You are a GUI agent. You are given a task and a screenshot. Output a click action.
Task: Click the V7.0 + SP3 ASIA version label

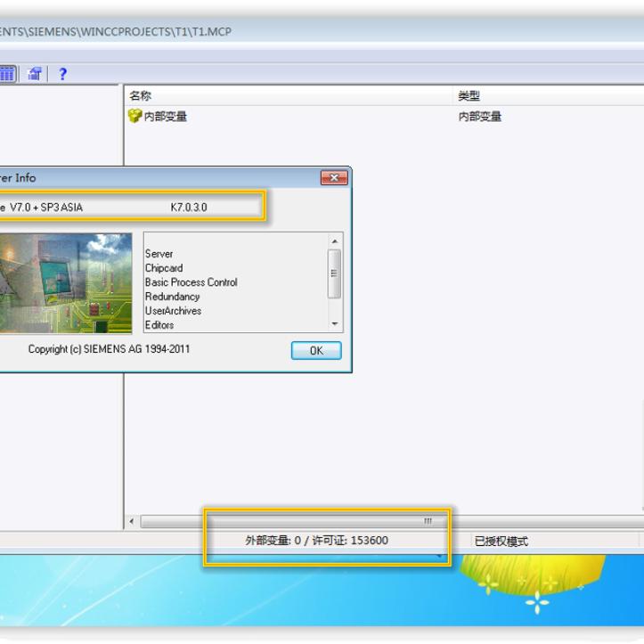pos(46,208)
